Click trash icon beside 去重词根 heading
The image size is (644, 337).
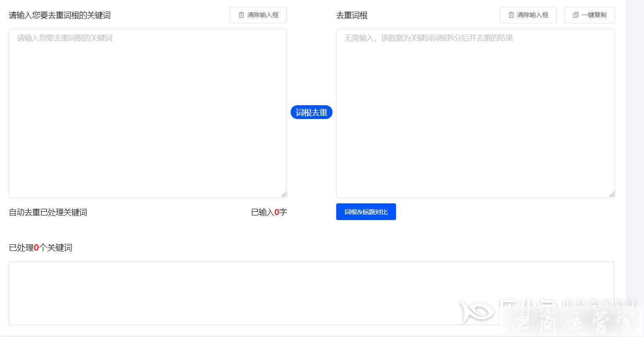point(511,15)
